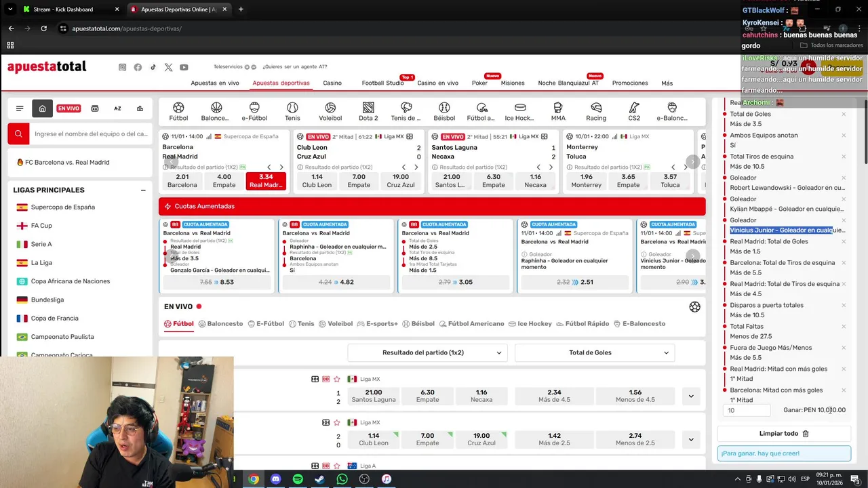
Task: Click the bet amount field showing 10
Action: [747, 410]
